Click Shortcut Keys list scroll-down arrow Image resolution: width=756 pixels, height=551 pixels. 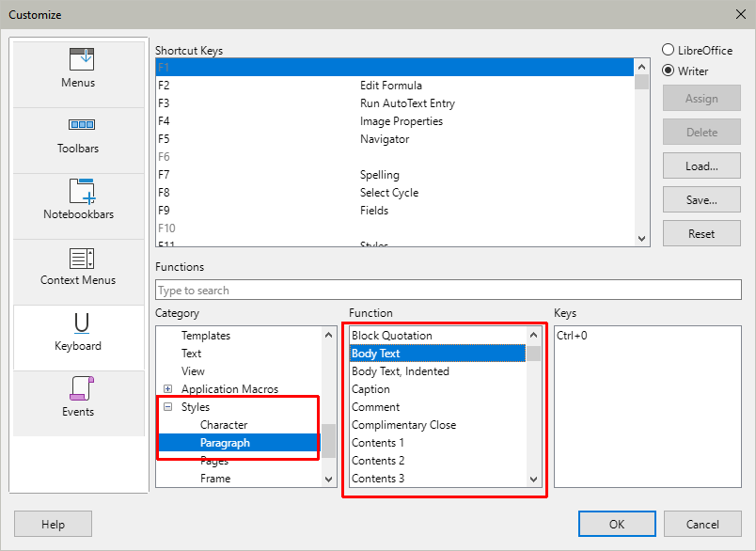(641, 238)
